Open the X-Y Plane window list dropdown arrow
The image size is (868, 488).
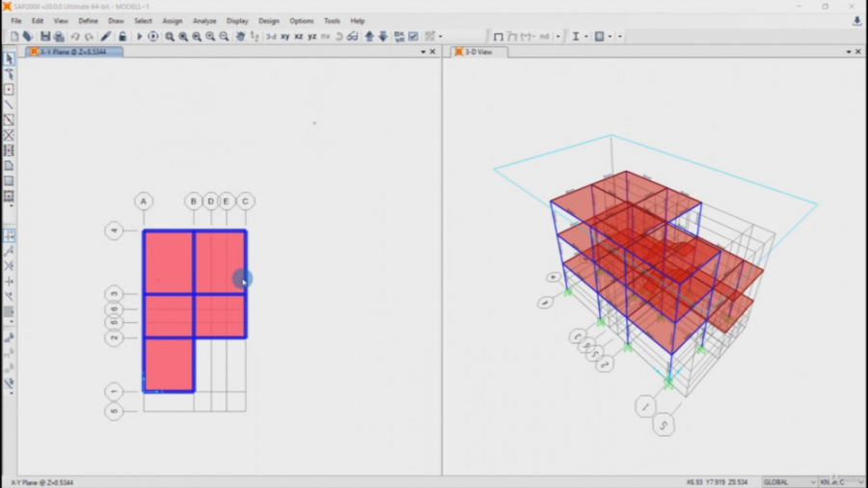point(423,51)
